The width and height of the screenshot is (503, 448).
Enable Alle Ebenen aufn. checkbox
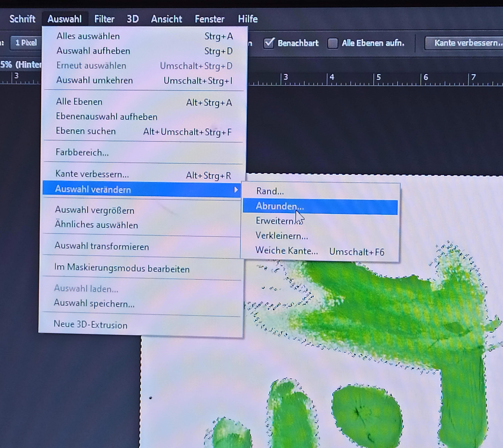333,43
